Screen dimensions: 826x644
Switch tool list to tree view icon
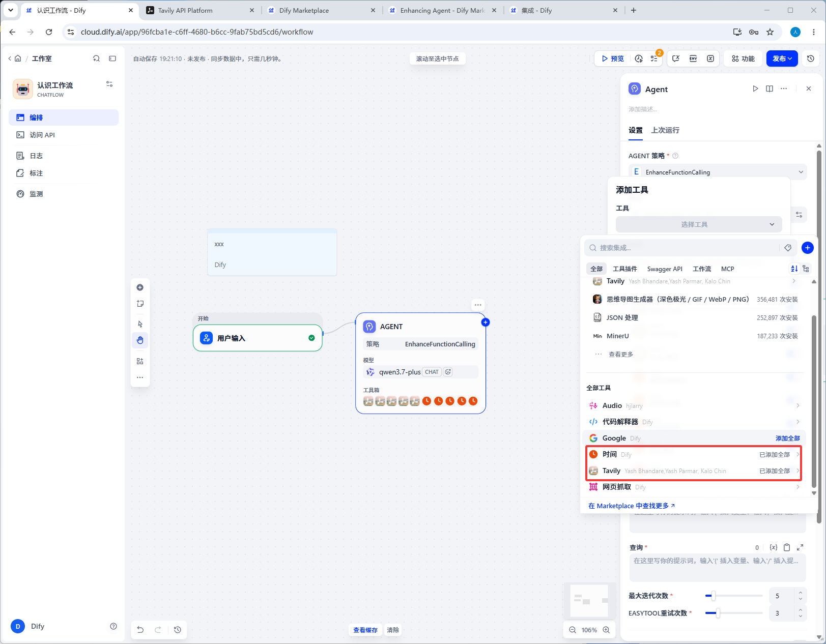tap(806, 269)
